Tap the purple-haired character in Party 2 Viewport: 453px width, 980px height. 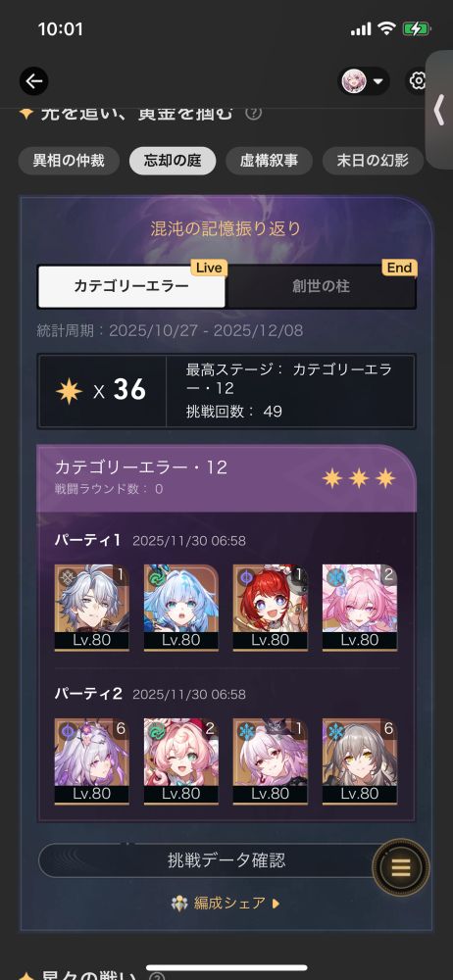pyautogui.click(x=92, y=761)
